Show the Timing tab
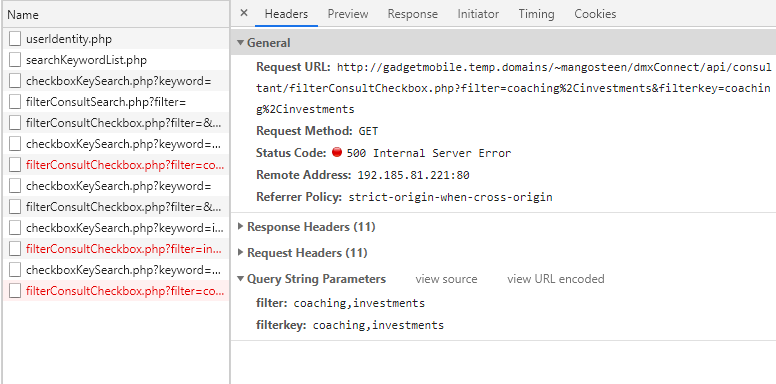The image size is (776, 384). point(536,14)
